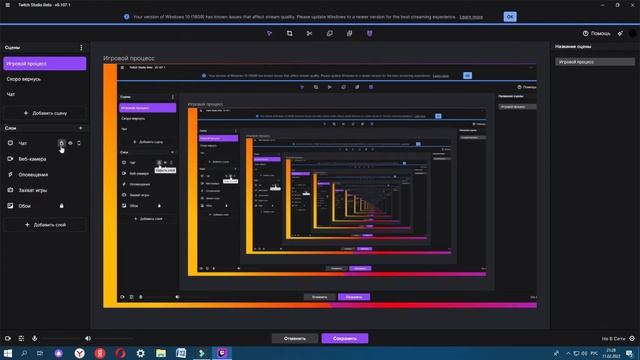Open the profile avatar at top right
The width and height of the screenshot is (640, 360).
(633, 33)
